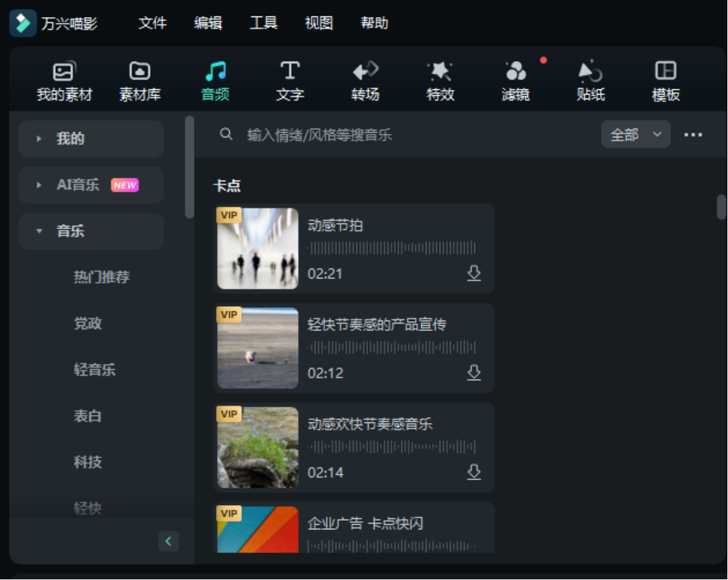Open the 工具 menu
Screen dimensions: 728x580
tap(263, 23)
